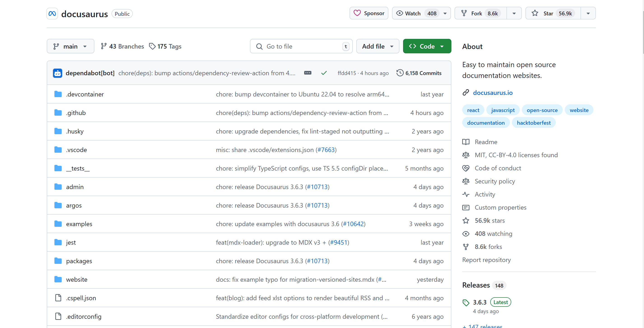Viewport: 644px width, 328px height.
Task: Visit the docusaurus.io website link
Action: pyautogui.click(x=492, y=93)
